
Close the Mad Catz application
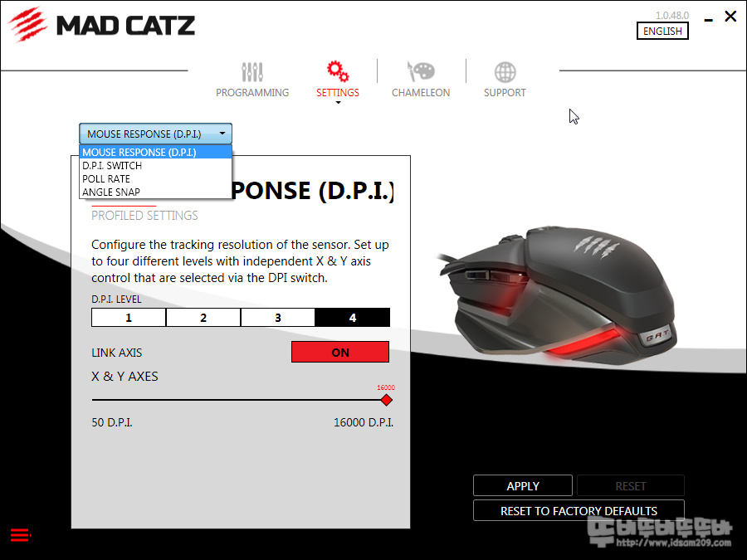(x=730, y=17)
